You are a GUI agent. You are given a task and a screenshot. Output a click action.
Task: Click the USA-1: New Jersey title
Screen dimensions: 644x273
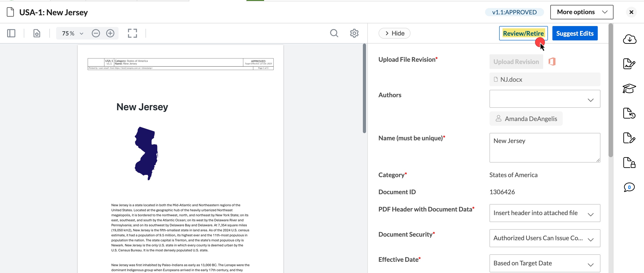coord(53,12)
